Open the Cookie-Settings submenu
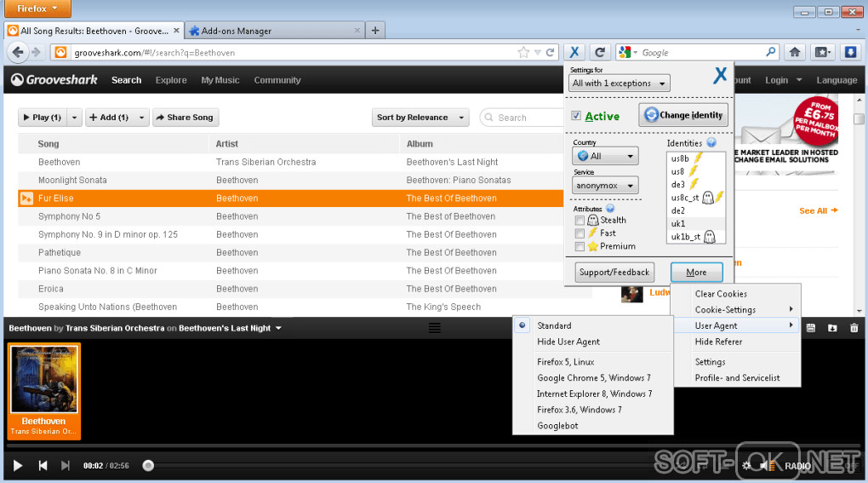The width and height of the screenshot is (868, 483). coord(737,309)
